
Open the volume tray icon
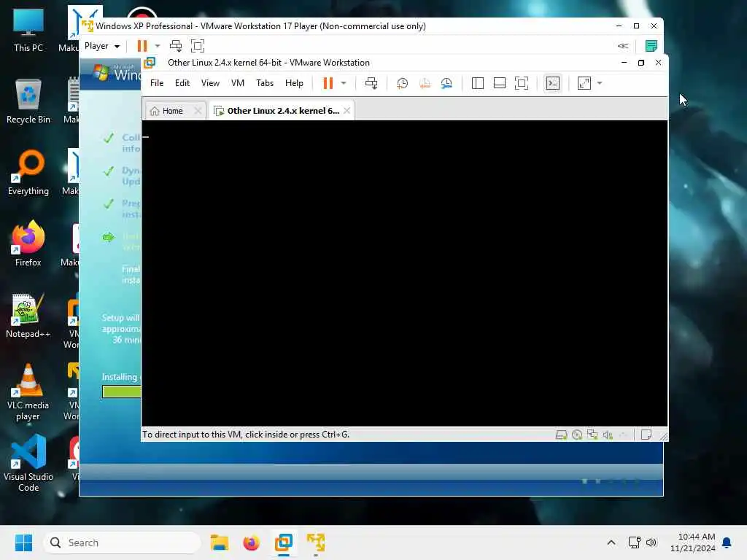[651, 542]
